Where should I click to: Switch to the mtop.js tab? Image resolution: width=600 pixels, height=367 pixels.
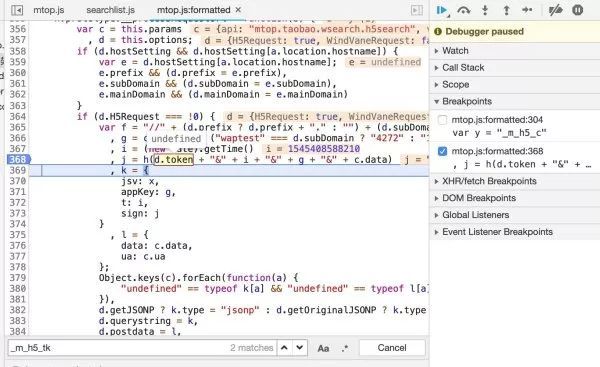coord(49,10)
